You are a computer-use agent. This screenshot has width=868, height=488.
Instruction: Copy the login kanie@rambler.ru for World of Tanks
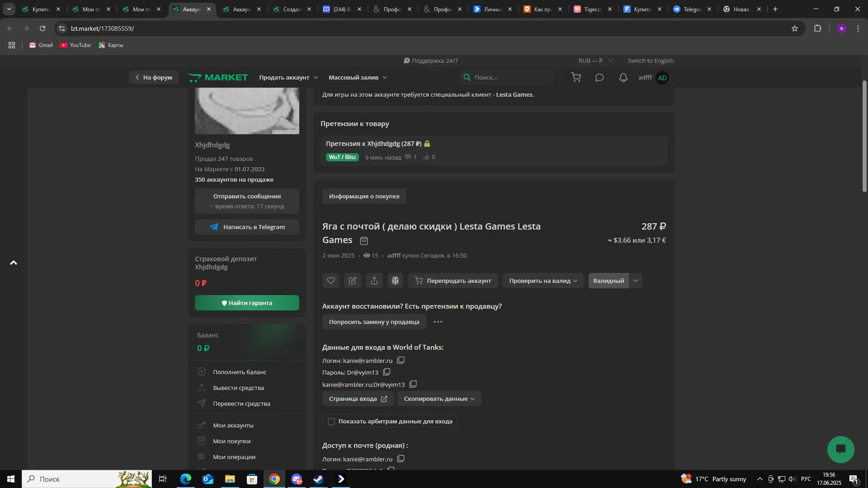[x=401, y=360]
